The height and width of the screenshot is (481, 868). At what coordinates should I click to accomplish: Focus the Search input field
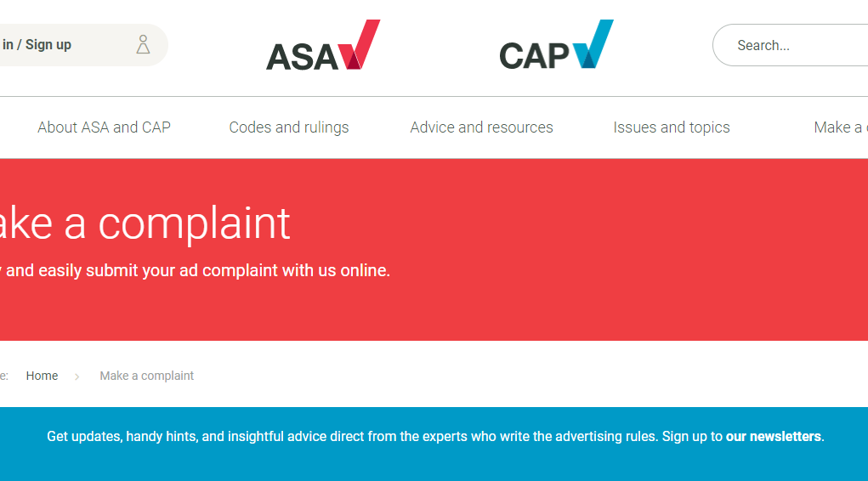pyautogui.click(x=799, y=46)
